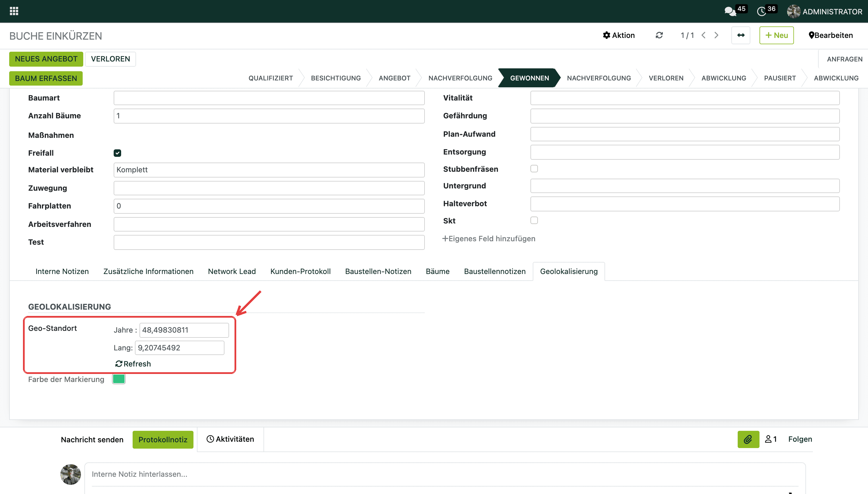Switch to the Kunden-Protokoll tab
868x494 pixels.
coord(301,271)
